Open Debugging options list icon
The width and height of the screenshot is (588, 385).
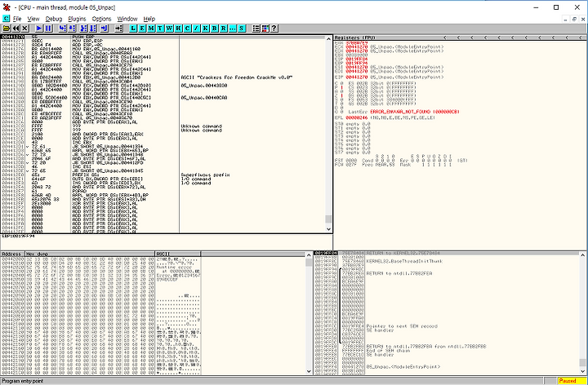tap(256, 28)
